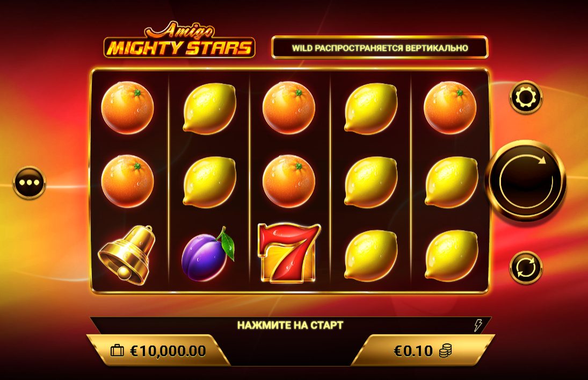Click the middle lemon on fourth reel
Viewport: 588px width, 380px height.
click(x=371, y=182)
